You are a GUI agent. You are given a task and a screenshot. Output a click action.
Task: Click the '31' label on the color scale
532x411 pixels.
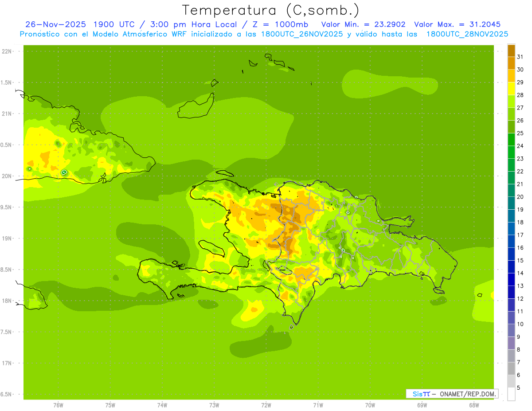click(520, 57)
